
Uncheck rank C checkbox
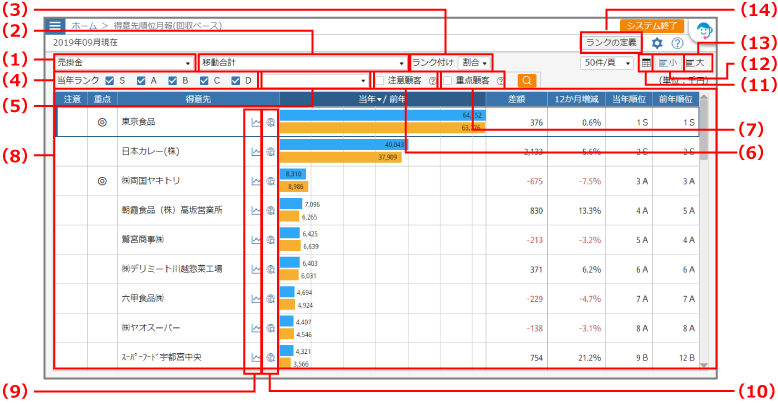204,80
